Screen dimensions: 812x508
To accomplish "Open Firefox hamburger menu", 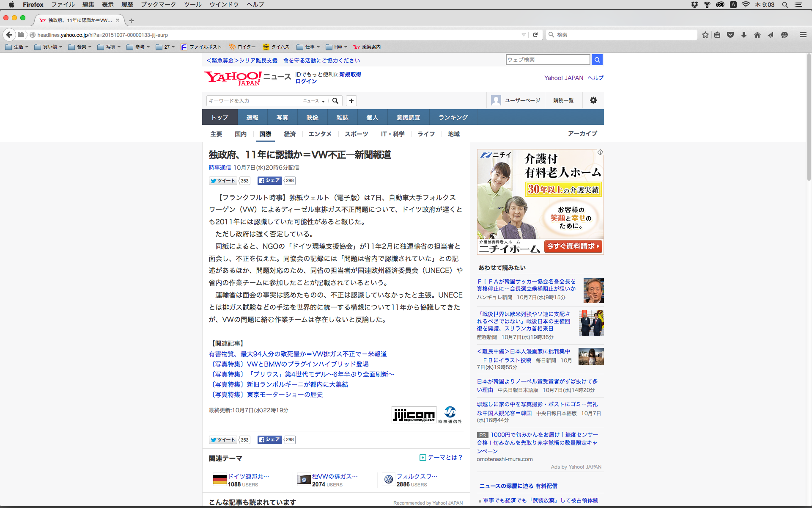I will click(803, 35).
